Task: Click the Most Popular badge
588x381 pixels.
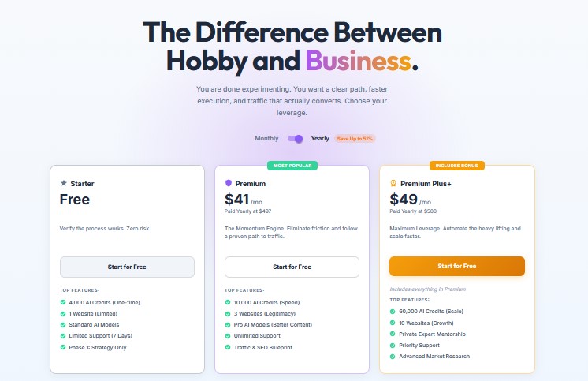Action: pos(292,166)
